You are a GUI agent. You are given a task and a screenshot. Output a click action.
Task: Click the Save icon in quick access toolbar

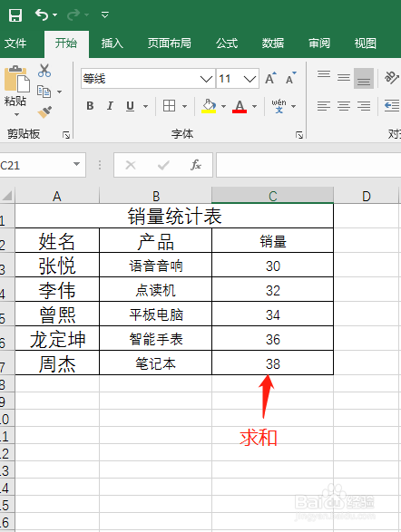click(15, 15)
